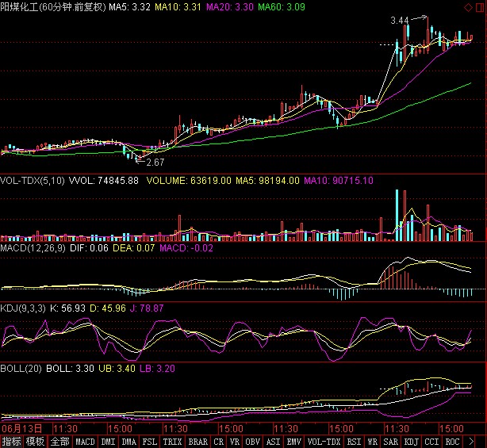Open the ROC indicator tab
This screenshot has height=448, width=487.
pos(453,442)
